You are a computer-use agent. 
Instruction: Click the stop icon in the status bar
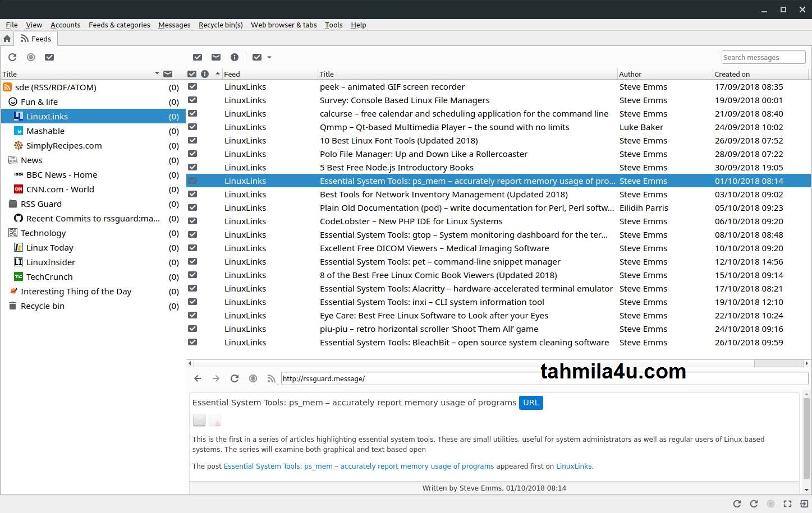771,503
